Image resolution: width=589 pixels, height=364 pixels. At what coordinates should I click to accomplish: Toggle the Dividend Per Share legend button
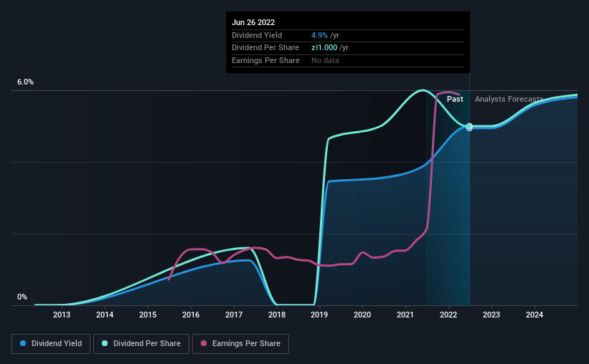click(x=141, y=344)
